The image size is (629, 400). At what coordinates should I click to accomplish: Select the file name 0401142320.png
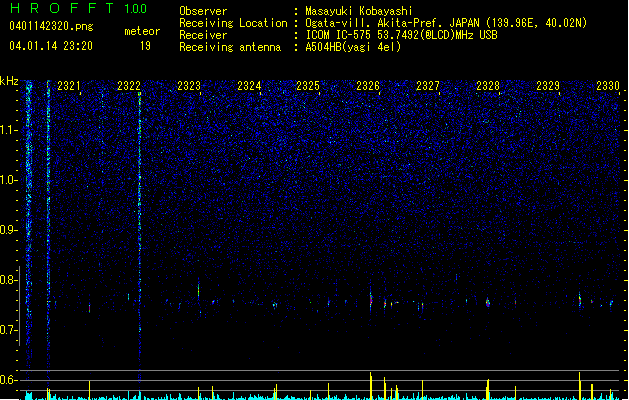(x=51, y=27)
